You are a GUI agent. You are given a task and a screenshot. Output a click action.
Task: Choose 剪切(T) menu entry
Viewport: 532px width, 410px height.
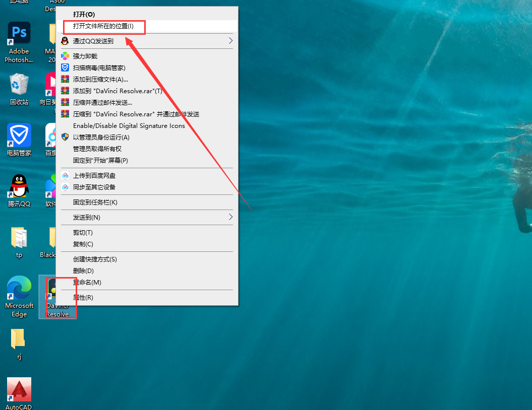[147, 232]
